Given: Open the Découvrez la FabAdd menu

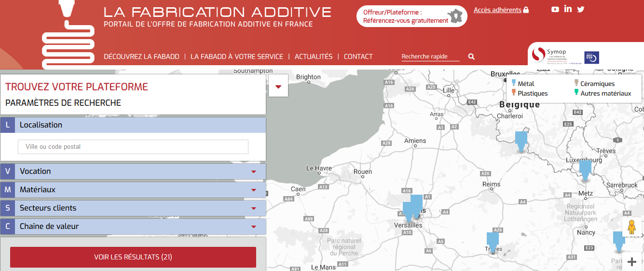Looking at the screenshot, I should pyautogui.click(x=141, y=57).
